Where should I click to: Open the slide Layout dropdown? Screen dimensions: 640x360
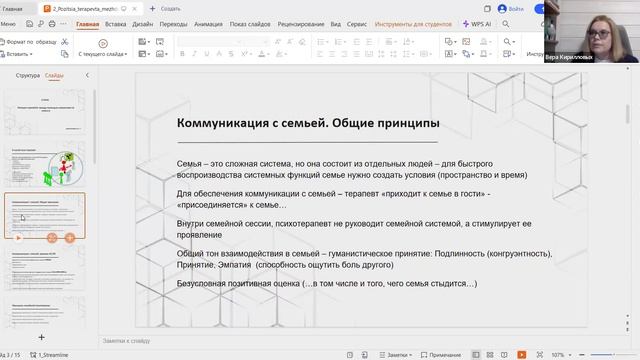pyautogui.click(x=144, y=54)
